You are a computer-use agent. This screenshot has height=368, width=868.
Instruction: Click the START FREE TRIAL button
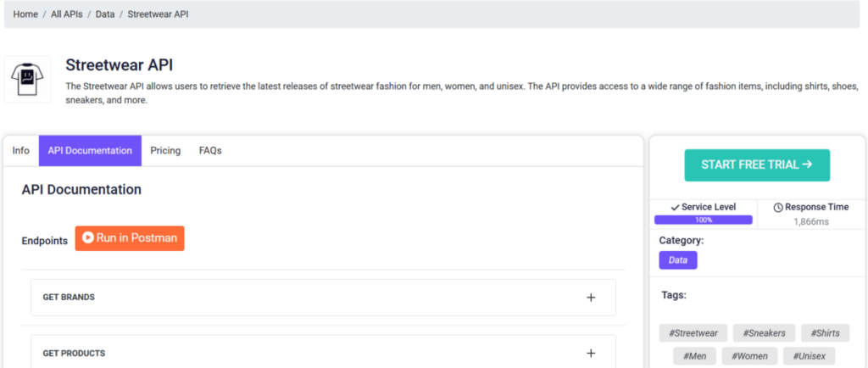click(757, 164)
